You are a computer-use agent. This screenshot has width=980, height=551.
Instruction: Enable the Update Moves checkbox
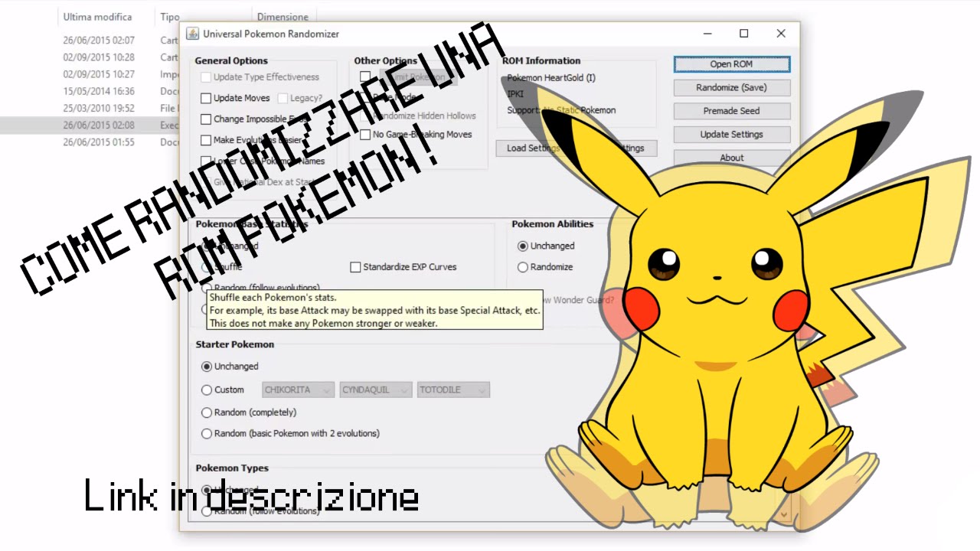(206, 98)
